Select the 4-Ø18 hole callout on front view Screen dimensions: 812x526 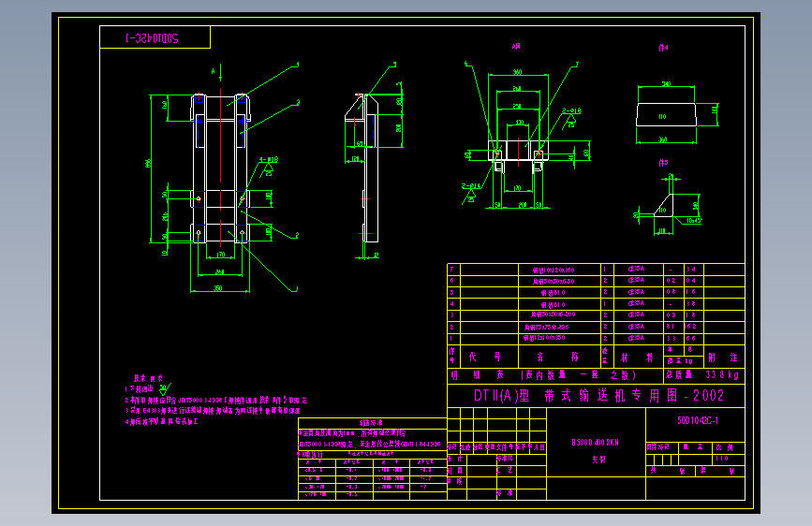point(269,159)
